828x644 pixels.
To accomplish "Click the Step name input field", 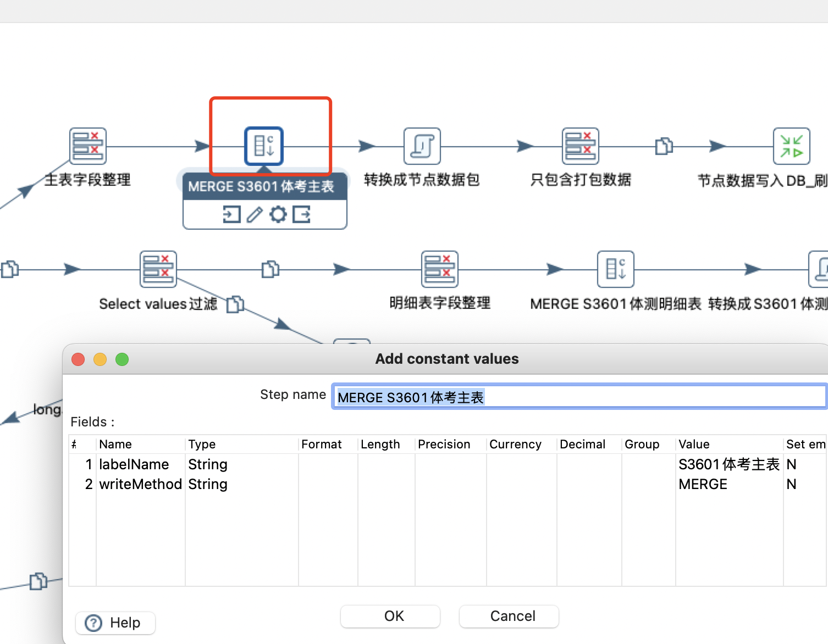I will coord(579,397).
